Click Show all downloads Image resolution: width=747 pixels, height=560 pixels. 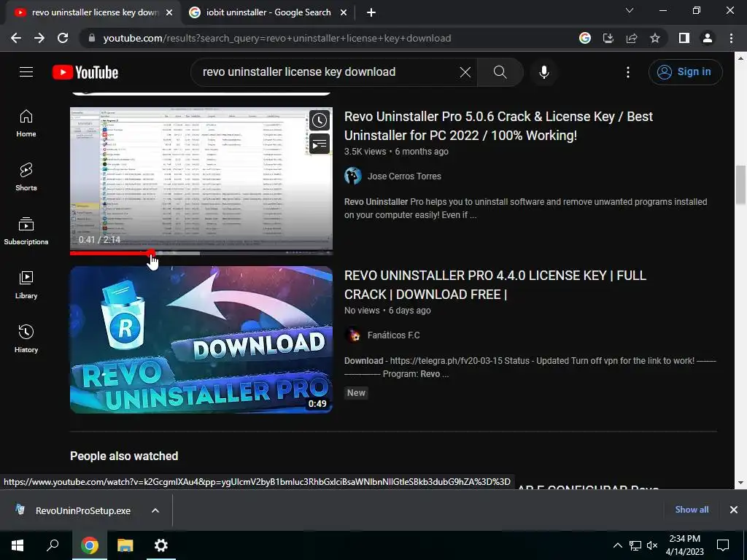pos(692,510)
